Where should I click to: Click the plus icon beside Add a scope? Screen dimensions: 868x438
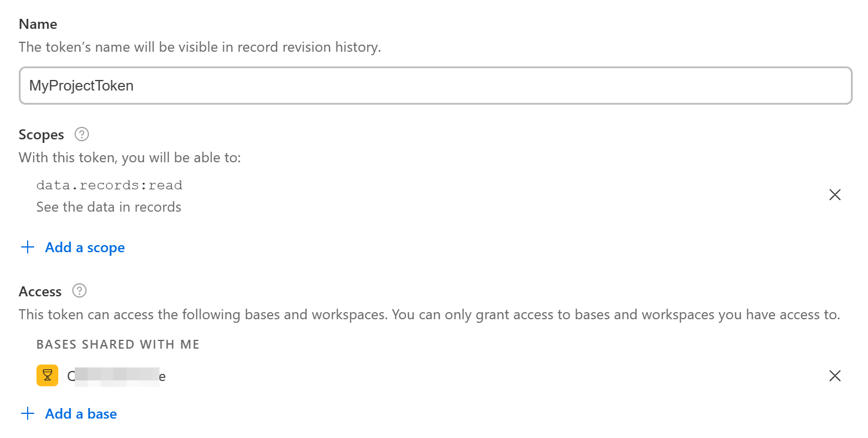(x=28, y=248)
